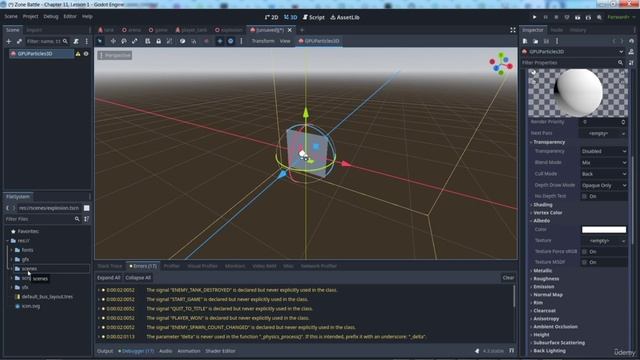Select the viewport Select Mode tool
This screenshot has height=360, width=640.
pos(100,41)
